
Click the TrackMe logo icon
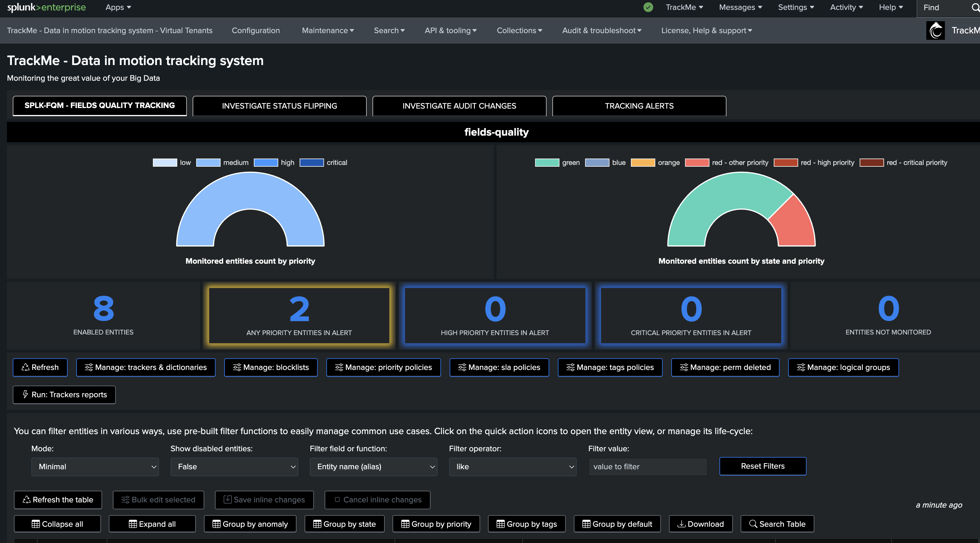935,30
